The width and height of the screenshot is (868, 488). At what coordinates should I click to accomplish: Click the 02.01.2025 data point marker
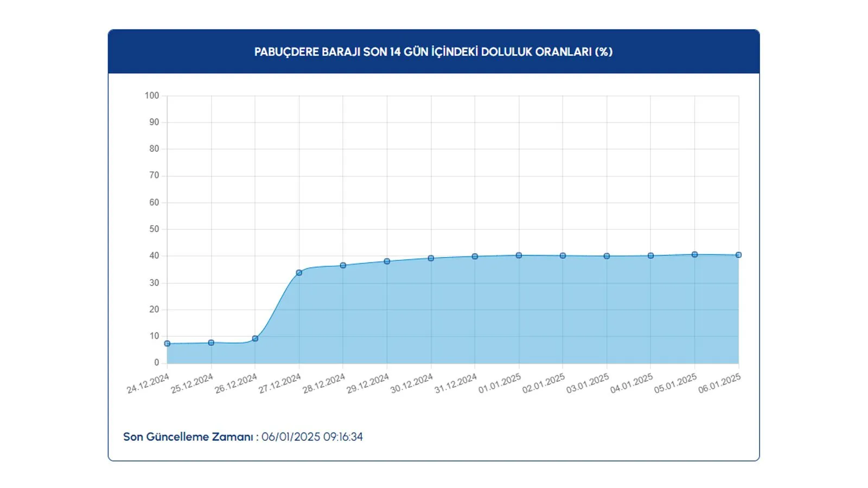[563, 255]
